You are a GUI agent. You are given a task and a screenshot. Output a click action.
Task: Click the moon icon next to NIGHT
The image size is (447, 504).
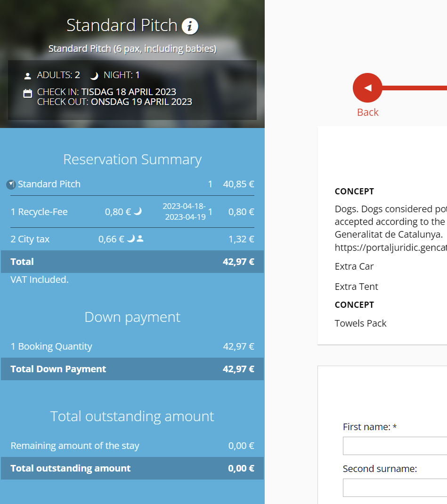point(94,76)
